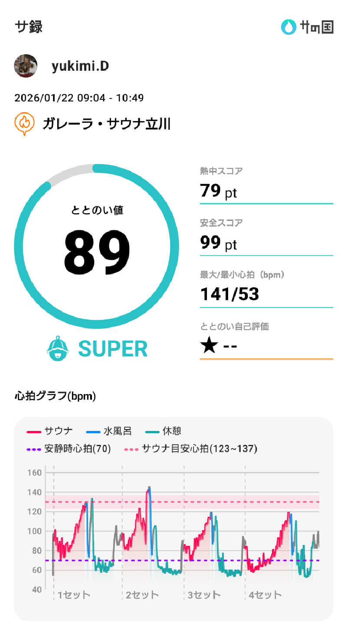Tap the orange flame sauna location icon

coord(25,124)
